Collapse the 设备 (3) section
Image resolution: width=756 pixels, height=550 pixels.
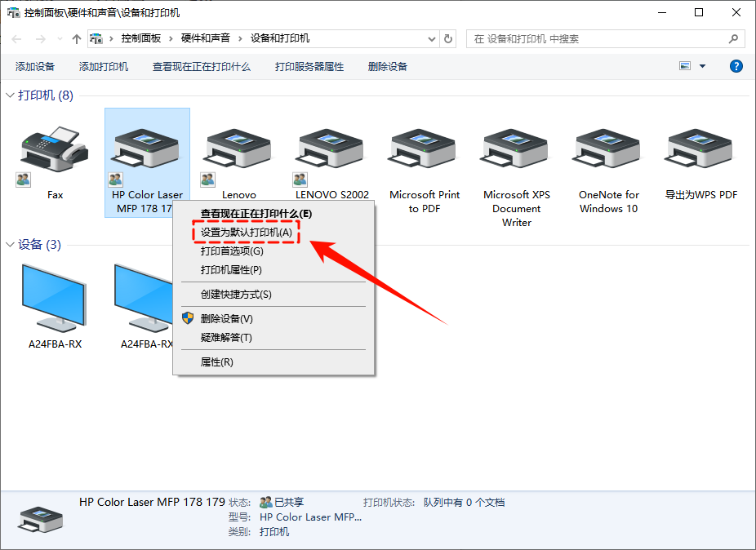pyautogui.click(x=8, y=243)
